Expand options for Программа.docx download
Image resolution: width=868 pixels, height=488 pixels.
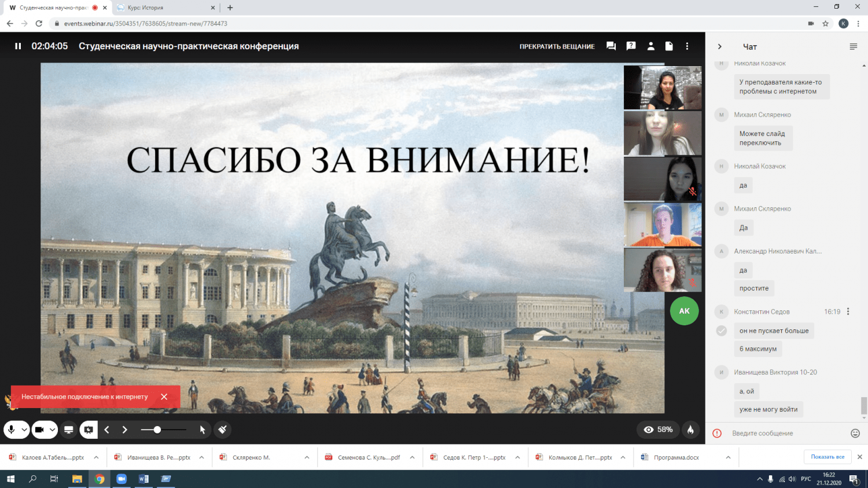(x=728, y=457)
